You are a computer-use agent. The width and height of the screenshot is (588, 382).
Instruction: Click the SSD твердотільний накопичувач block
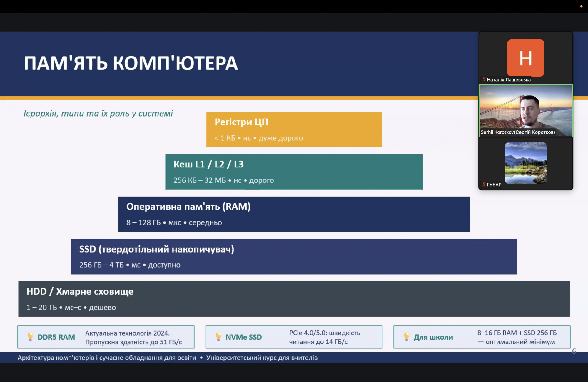[x=294, y=257]
